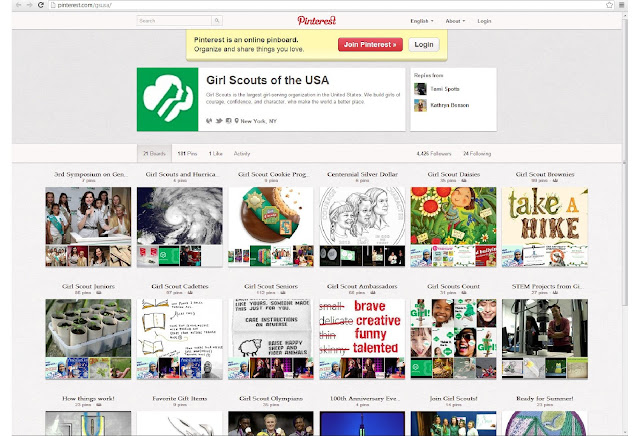Click the Girl Scout Daisies board title
This screenshot has width=640, height=436.
[453, 174]
